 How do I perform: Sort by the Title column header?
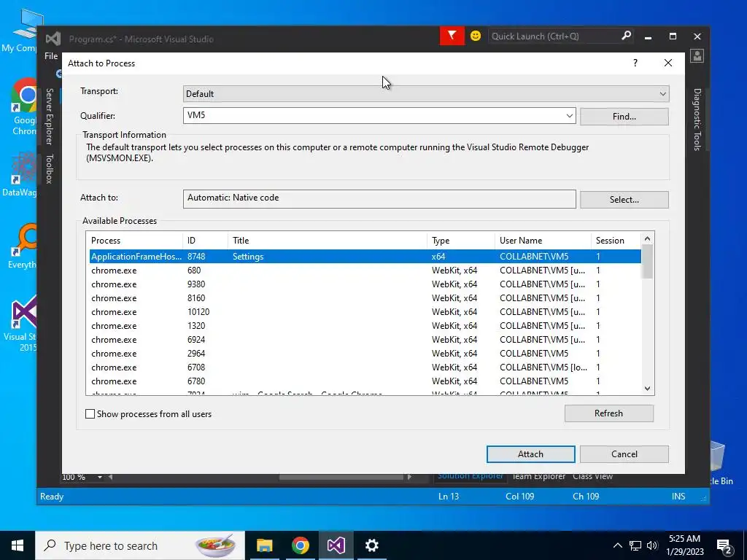(x=328, y=241)
